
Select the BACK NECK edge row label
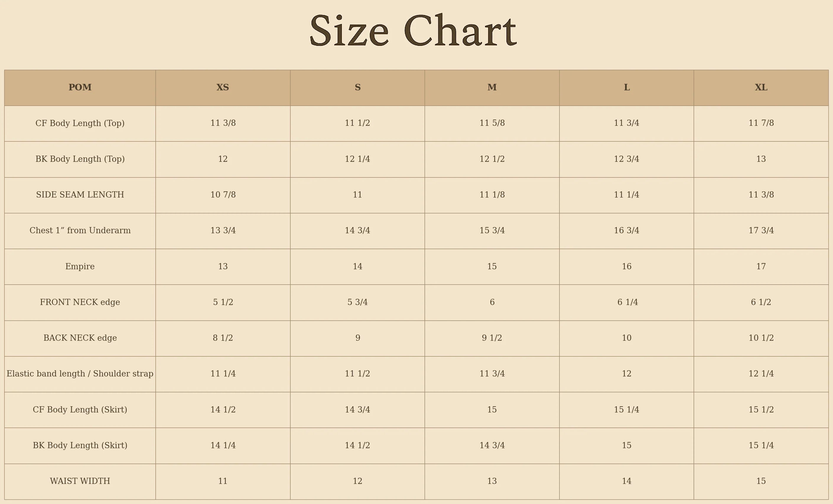pyautogui.click(x=80, y=338)
